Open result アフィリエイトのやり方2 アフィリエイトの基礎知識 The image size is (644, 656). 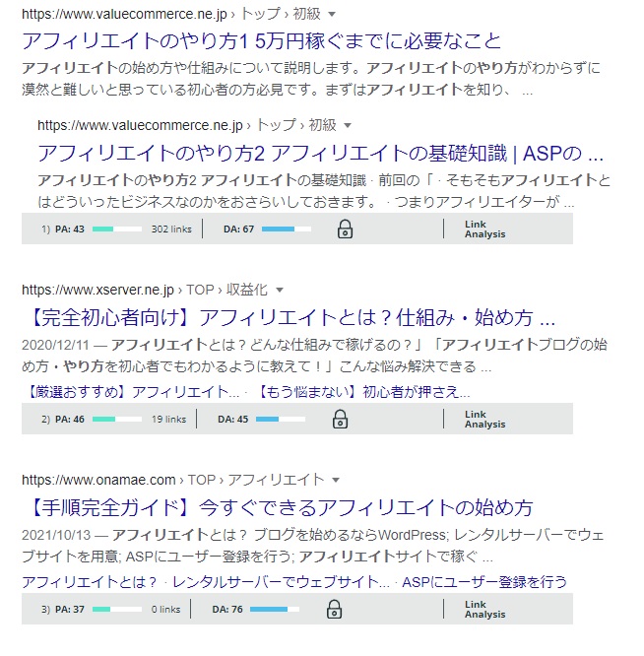tap(320, 153)
